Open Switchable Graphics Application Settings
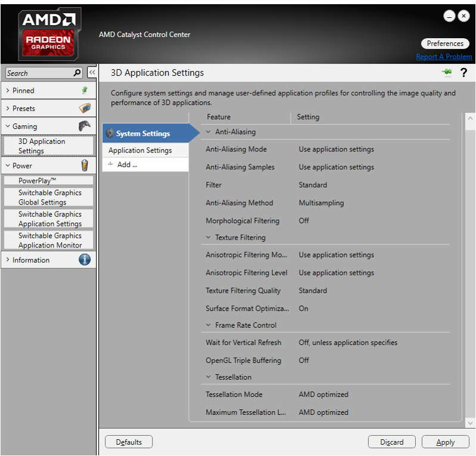Image resolution: width=476 pixels, height=456 pixels. click(49, 219)
